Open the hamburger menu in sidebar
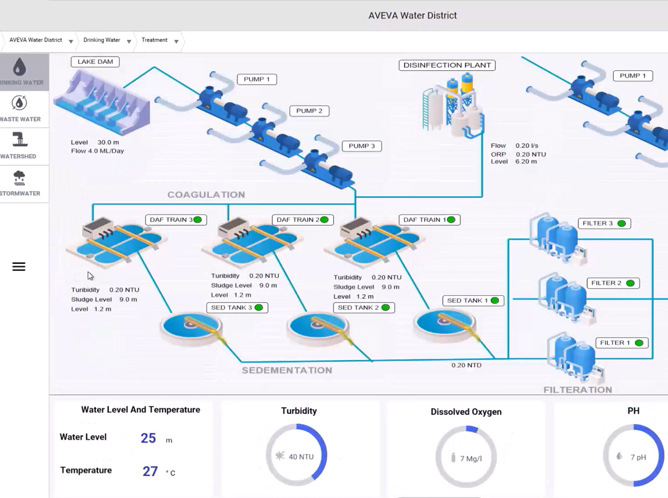This screenshot has height=498, width=668. 19,267
